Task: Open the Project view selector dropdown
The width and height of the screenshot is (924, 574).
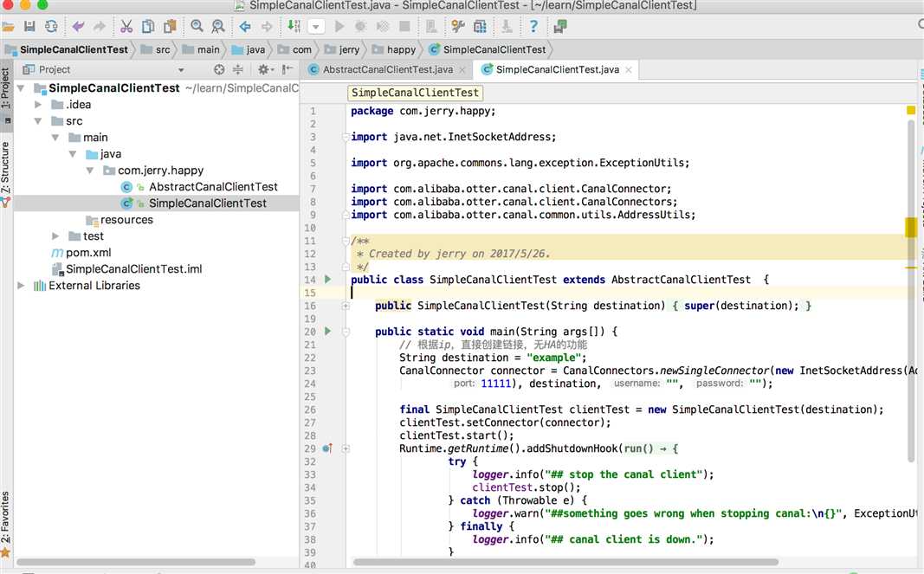Action: click(x=181, y=69)
